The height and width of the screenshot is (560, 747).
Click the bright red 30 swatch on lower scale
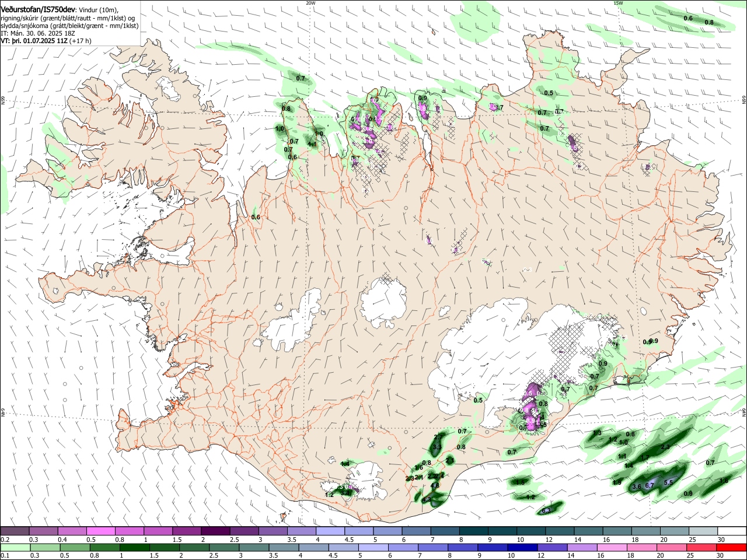[732, 547]
